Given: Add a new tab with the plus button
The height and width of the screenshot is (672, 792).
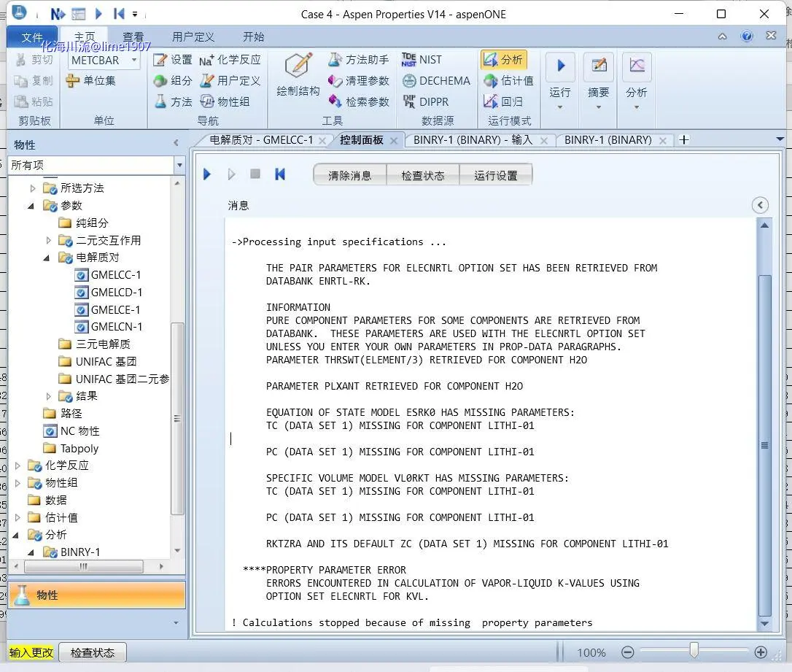Looking at the screenshot, I should click(x=684, y=140).
